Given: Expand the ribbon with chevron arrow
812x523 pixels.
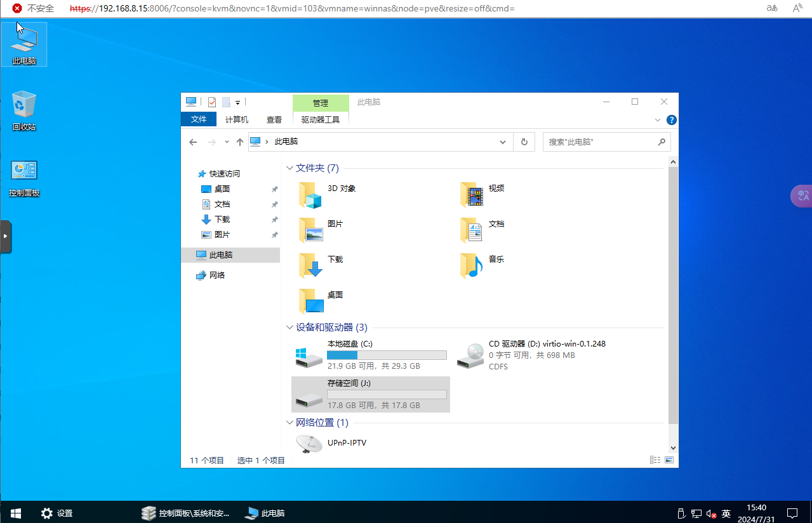Looking at the screenshot, I should [x=658, y=120].
